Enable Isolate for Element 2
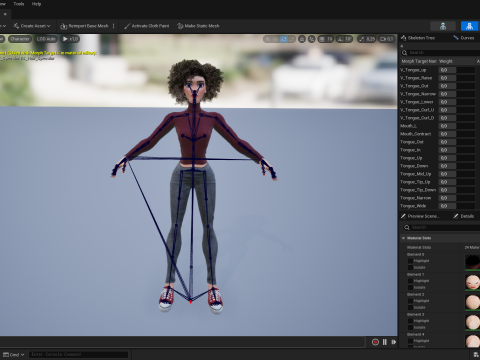Screen dimensions: 480x360 410,308
